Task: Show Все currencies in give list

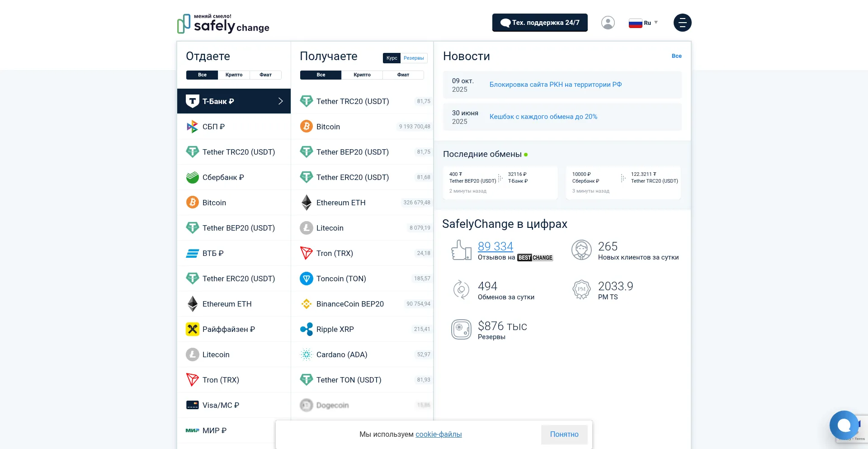Action: pos(202,75)
